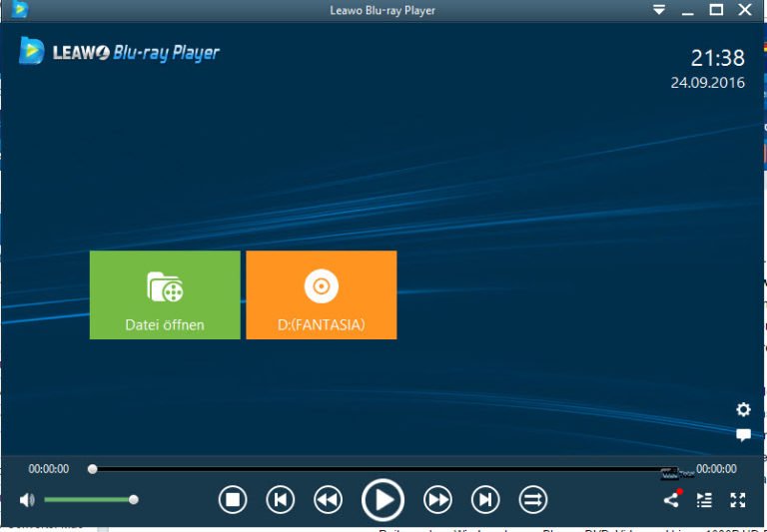Maximize the Leawo Blu-ray Player window
Viewport: 767px width, 532px height.
[x=716, y=10]
